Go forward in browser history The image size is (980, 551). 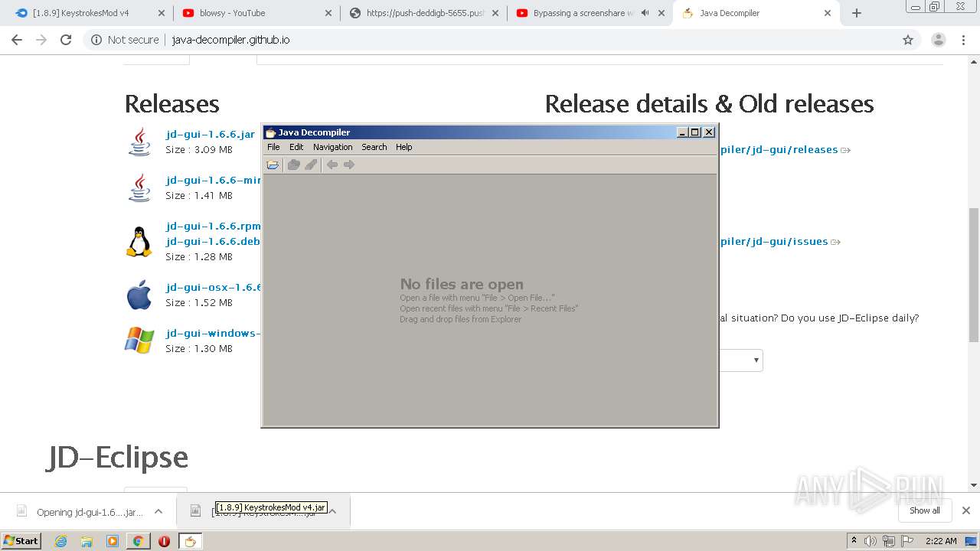(x=41, y=40)
